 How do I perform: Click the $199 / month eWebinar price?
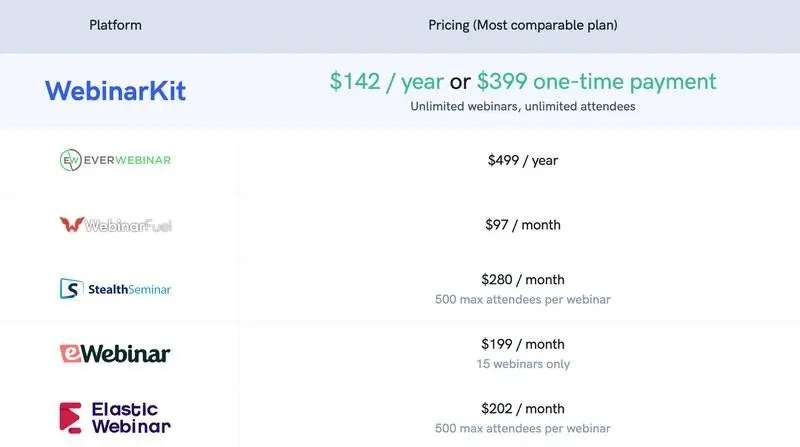pos(524,345)
